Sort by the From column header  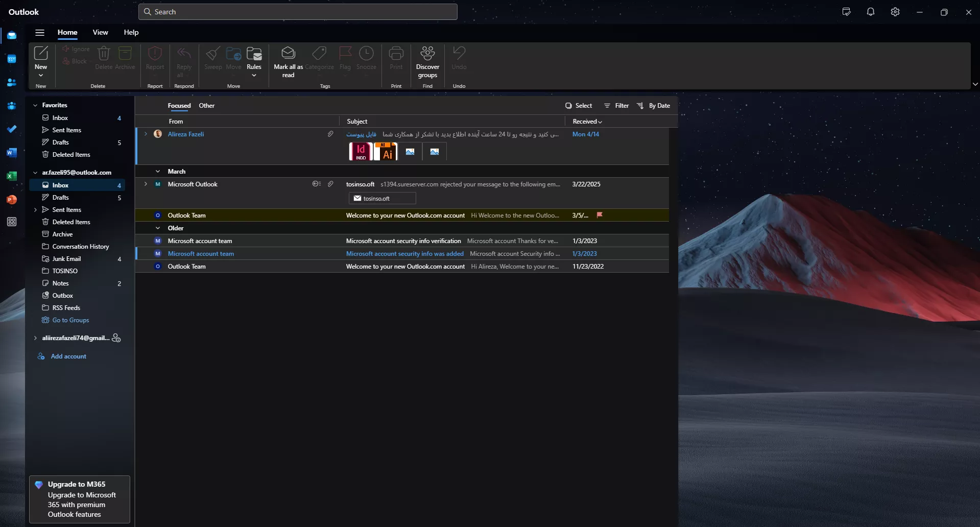point(176,122)
